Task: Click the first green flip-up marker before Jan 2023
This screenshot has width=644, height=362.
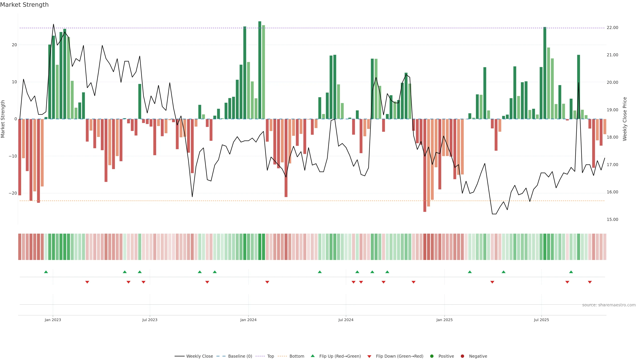Action: [x=46, y=272]
